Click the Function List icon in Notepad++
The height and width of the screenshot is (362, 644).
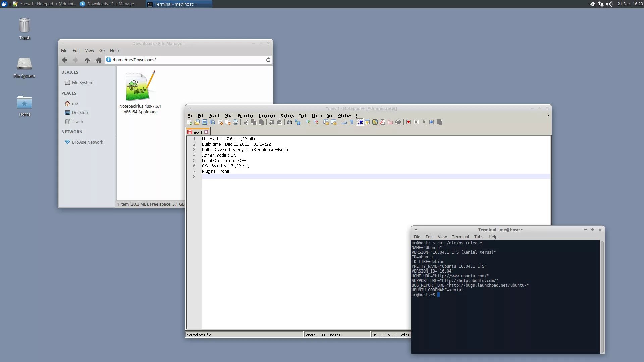(x=383, y=122)
